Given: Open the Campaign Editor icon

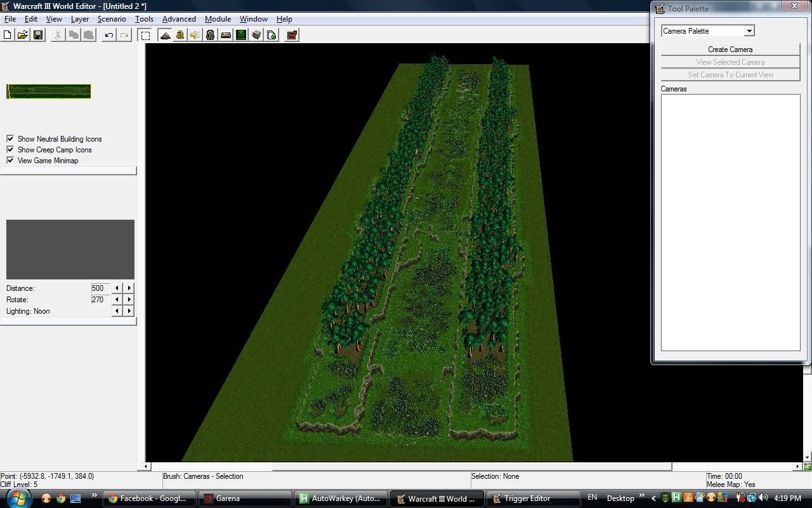Looking at the screenshot, I should [226, 35].
